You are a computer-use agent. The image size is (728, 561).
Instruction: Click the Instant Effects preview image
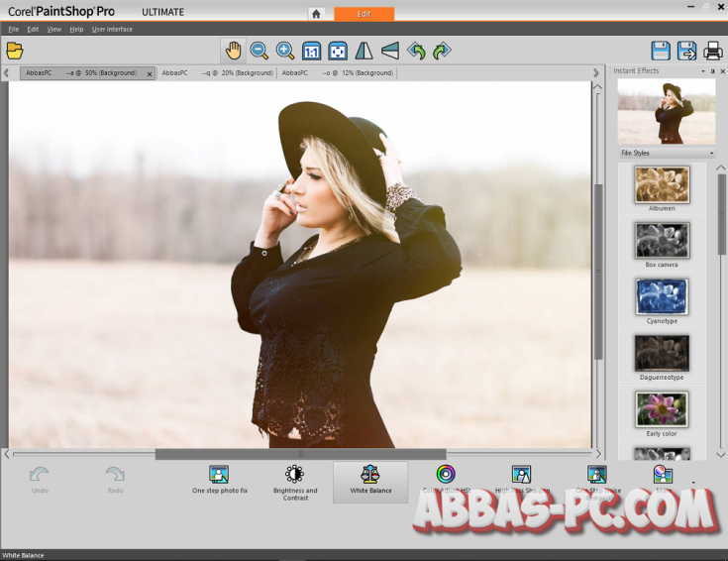click(x=667, y=111)
